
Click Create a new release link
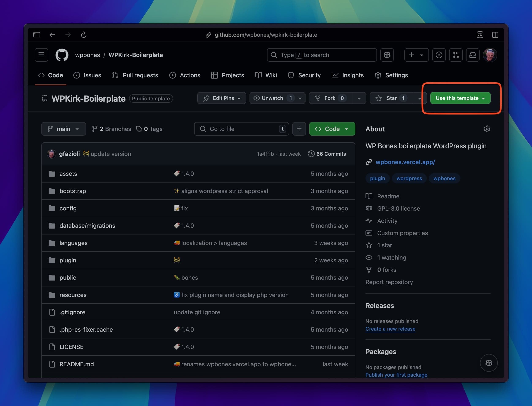click(x=390, y=328)
